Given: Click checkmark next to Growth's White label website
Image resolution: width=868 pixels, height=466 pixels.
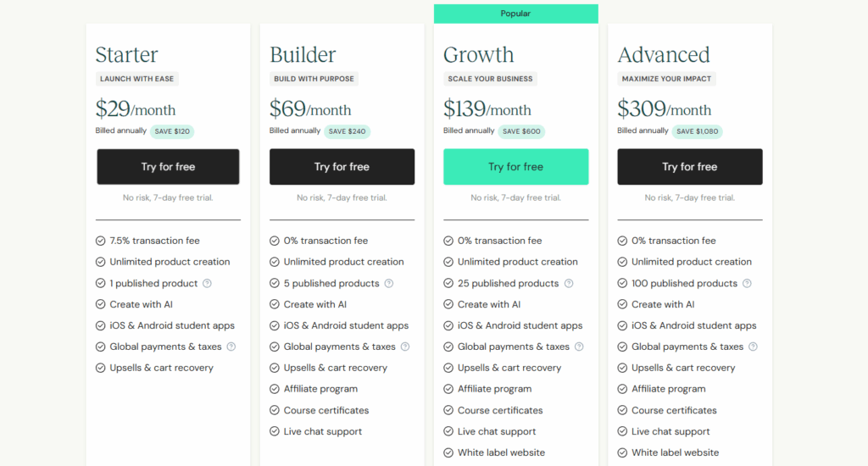Looking at the screenshot, I should [x=448, y=452].
